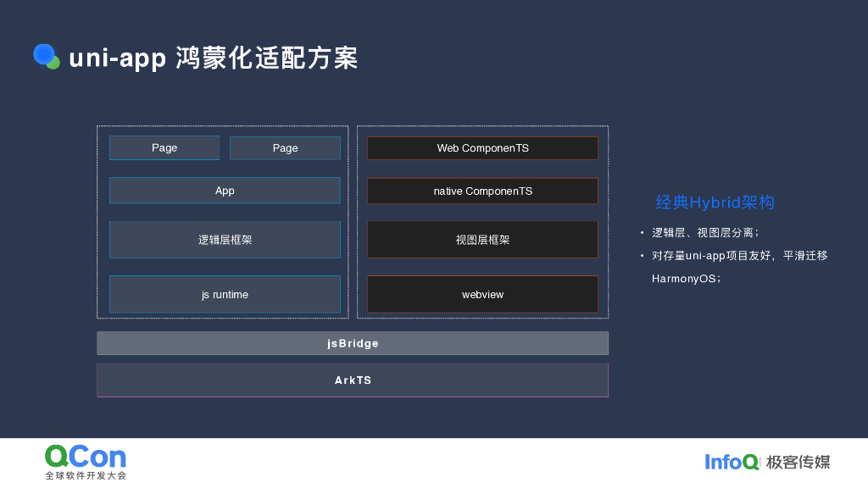Click the second Page block
The width and height of the screenshot is (868, 488).
[x=285, y=147]
